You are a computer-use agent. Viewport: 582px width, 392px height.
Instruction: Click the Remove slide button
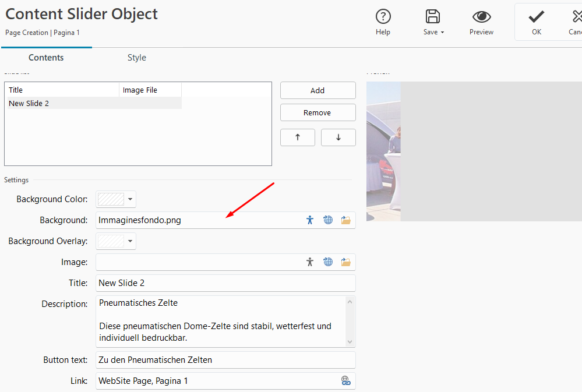pyautogui.click(x=318, y=113)
